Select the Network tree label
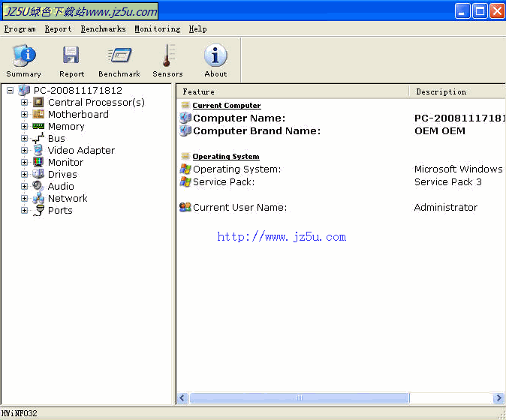This screenshot has width=506, height=420. coord(68,198)
